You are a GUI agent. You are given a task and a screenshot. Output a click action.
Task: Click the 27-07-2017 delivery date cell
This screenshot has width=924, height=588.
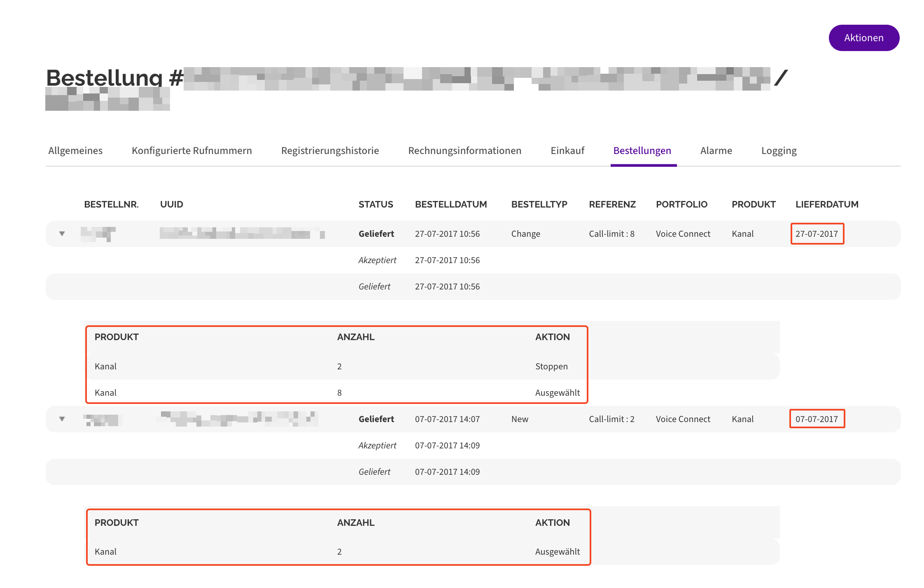click(817, 234)
